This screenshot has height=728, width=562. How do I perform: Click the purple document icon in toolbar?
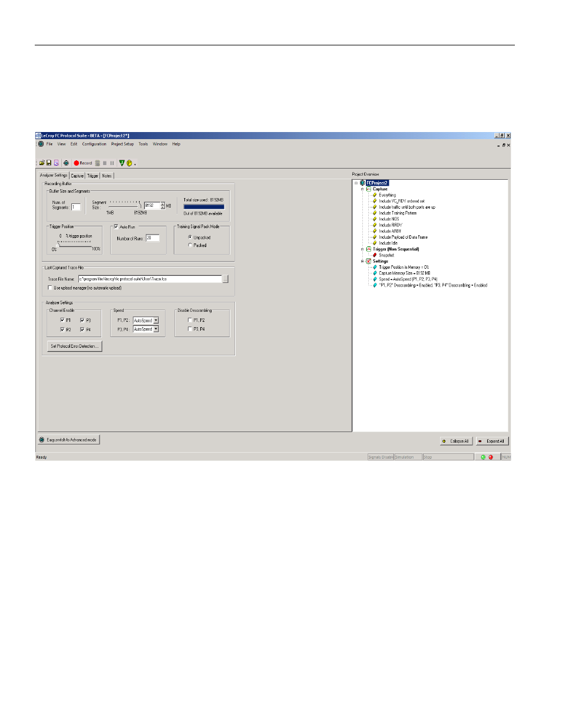(x=56, y=163)
